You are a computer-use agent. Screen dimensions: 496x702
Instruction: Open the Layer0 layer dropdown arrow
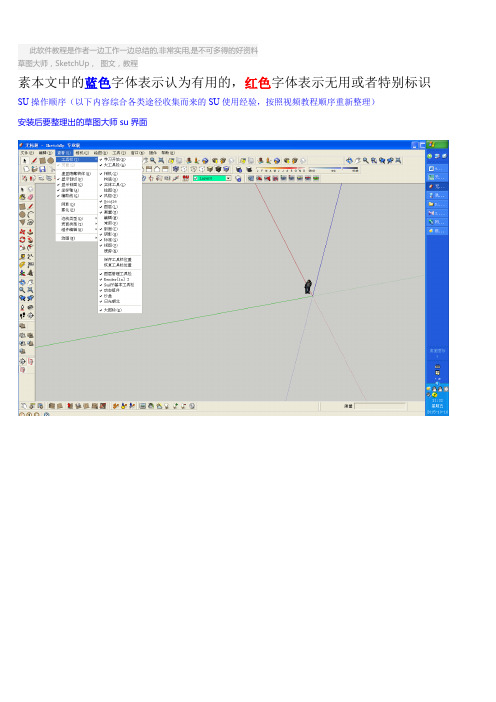click(x=229, y=178)
